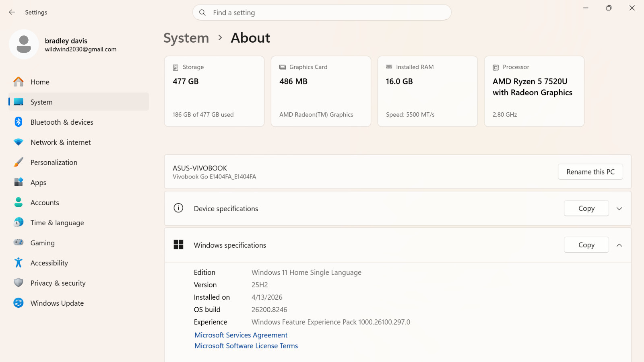Select System in the sidebar
The width and height of the screenshot is (644, 362).
78,102
